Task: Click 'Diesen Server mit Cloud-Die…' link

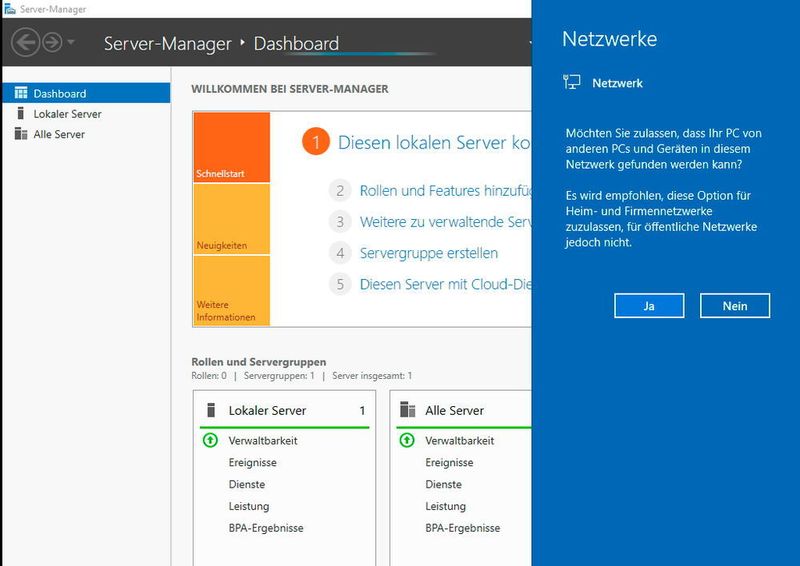Action: pos(445,284)
